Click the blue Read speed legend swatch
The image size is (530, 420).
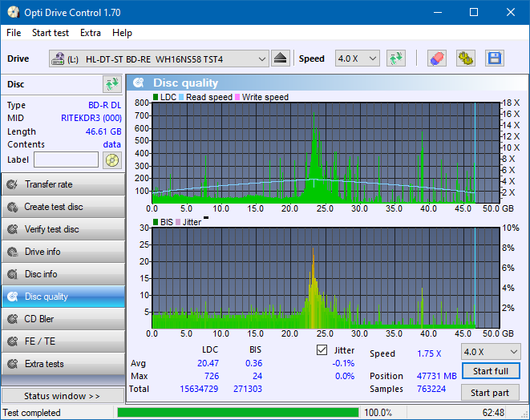tap(181, 97)
